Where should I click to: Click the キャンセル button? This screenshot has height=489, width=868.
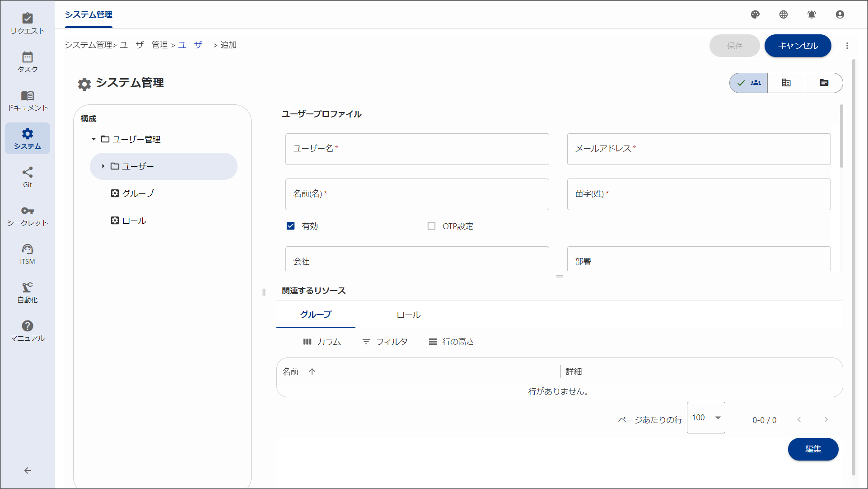point(798,46)
